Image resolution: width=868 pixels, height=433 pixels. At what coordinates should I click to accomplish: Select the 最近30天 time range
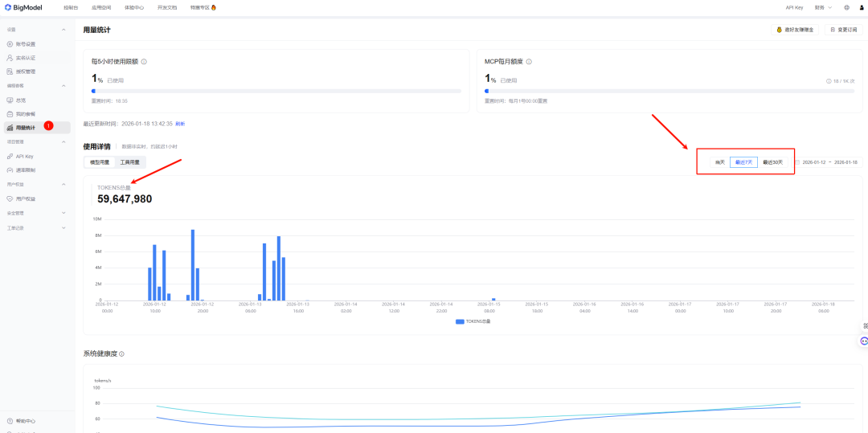(773, 162)
